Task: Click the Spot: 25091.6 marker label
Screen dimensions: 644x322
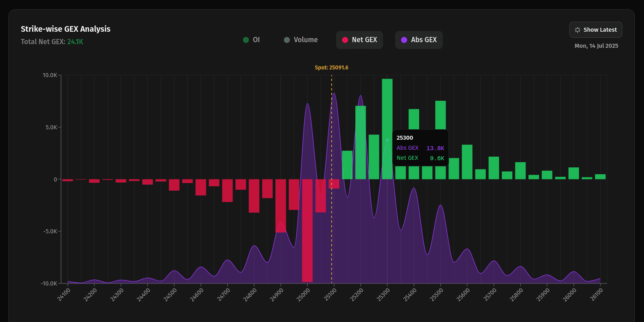Action: pyautogui.click(x=331, y=67)
